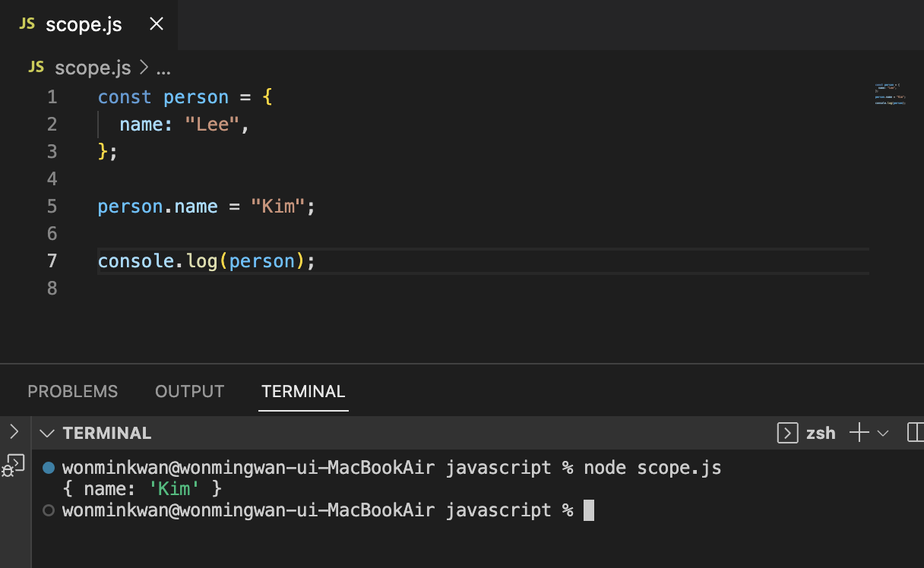The image size is (924, 568).
Task: Click line number 5 in the gutter
Action: pyautogui.click(x=52, y=207)
